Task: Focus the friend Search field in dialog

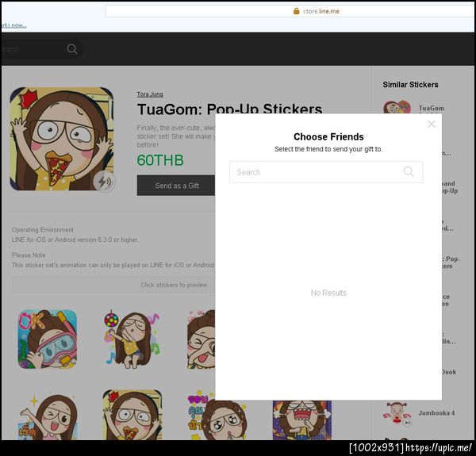Action: click(326, 172)
